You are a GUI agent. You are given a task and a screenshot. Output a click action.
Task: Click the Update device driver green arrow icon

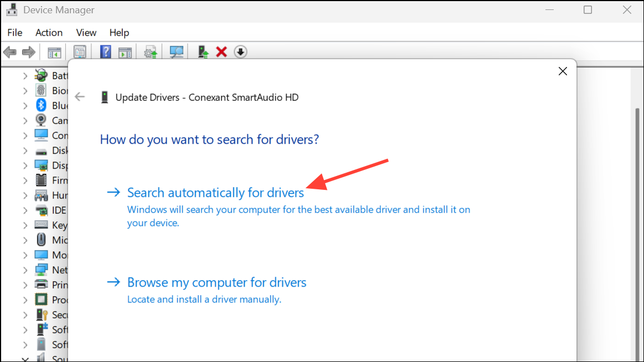pyautogui.click(x=203, y=52)
